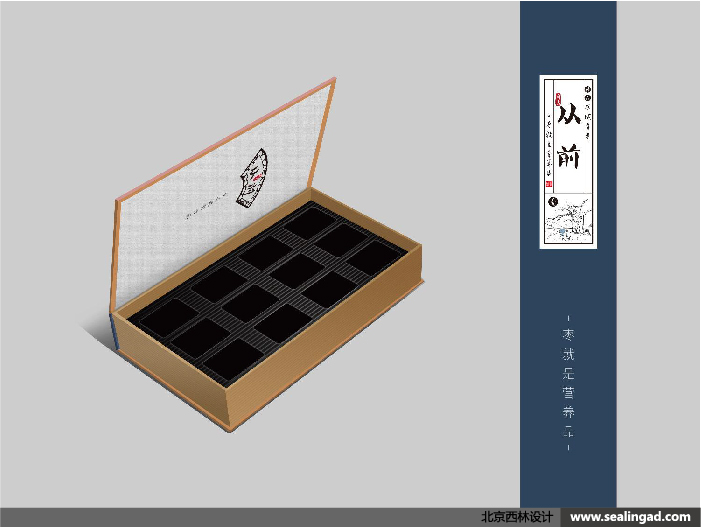Click the fan-shaped logo on the box lid
The height and width of the screenshot is (528, 701).
[x=255, y=178]
